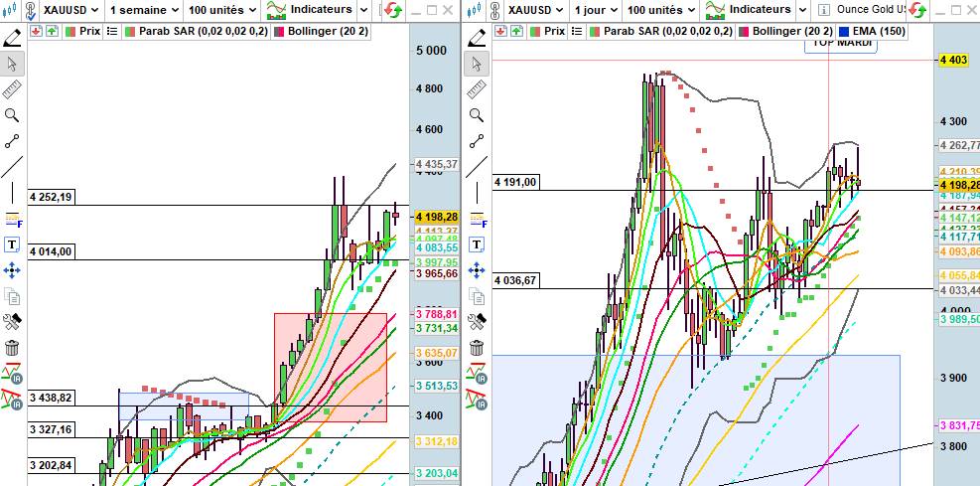980x486 pixels.
Task: Open Indicateurs menu on the daily chart
Action: click(x=760, y=10)
